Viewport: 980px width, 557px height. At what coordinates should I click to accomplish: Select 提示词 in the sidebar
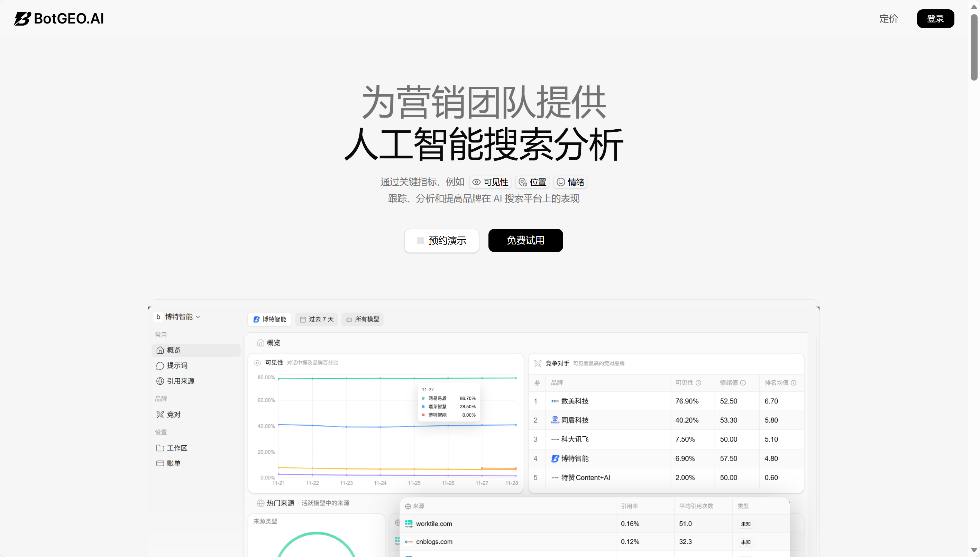click(176, 365)
